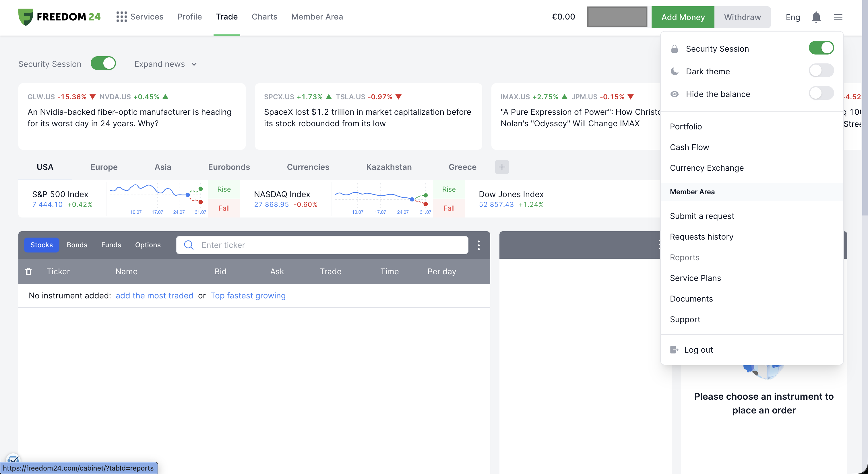Click the Freedom24 logo
Viewport: 868px width, 474px height.
tap(59, 17)
